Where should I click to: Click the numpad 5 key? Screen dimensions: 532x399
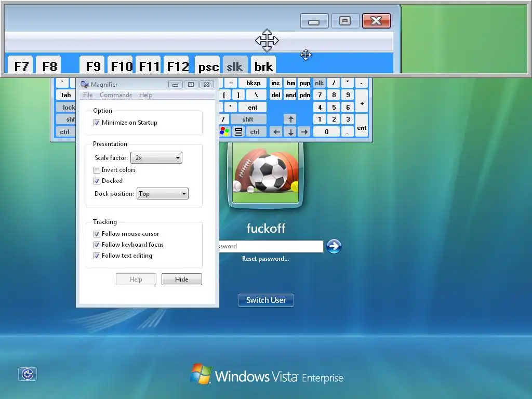click(x=334, y=107)
